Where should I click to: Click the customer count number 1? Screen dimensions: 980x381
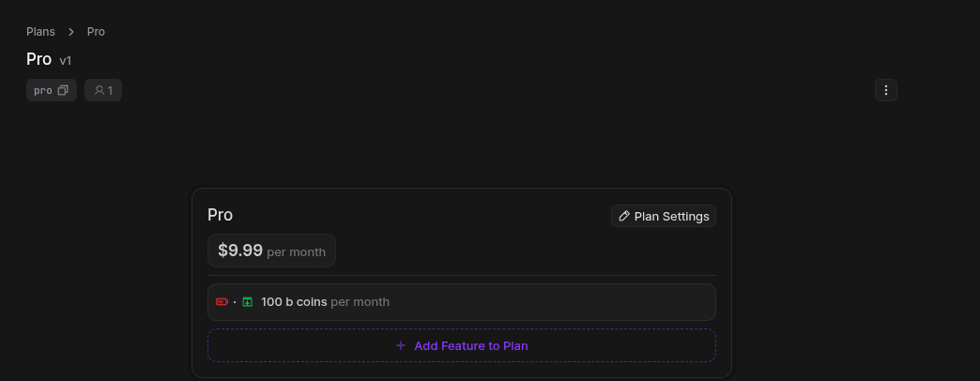(110, 91)
